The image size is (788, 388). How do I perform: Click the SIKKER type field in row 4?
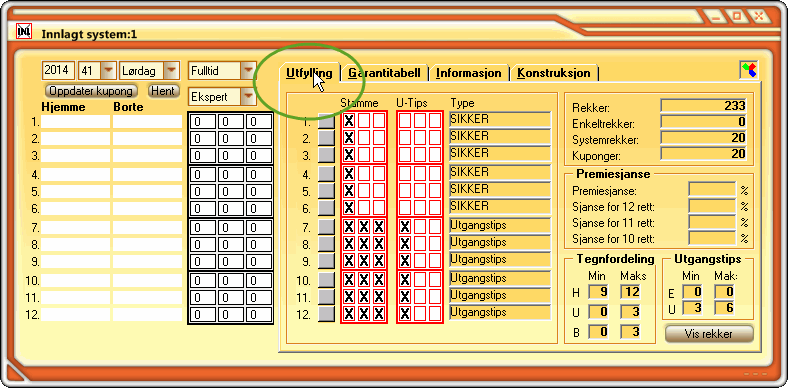pos(500,172)
